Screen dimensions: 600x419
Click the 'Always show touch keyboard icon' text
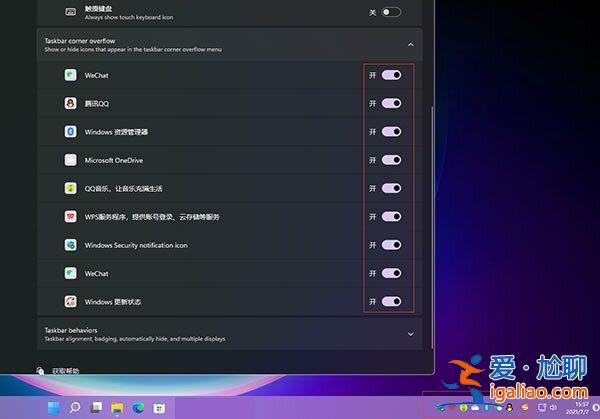tap(129, 18)
